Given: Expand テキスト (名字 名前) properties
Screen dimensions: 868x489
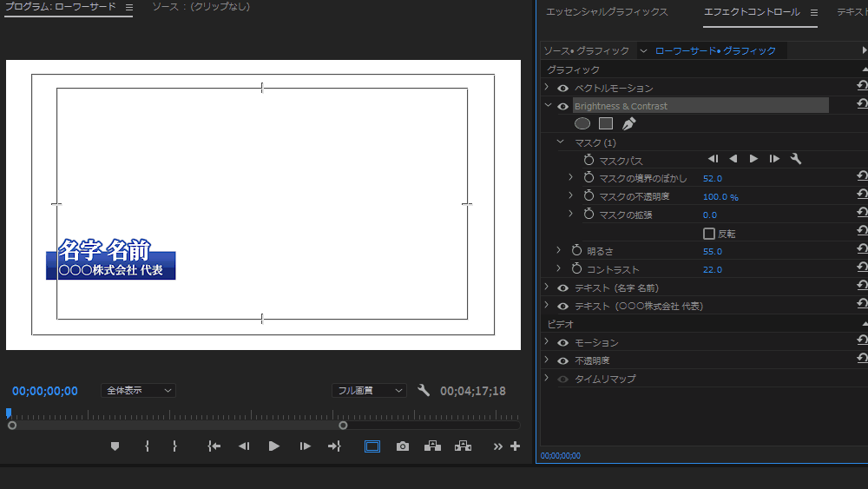Looking at the screenshot, I should coord(547,287).
